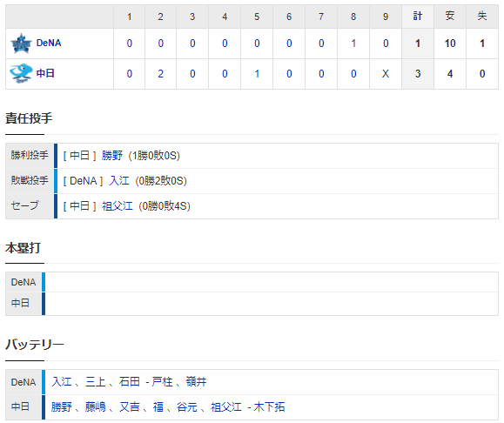This screenshot has height=423, width=504.
Task: Open 藤嶋 in 中日 battery list
Action: coord(96,407)
